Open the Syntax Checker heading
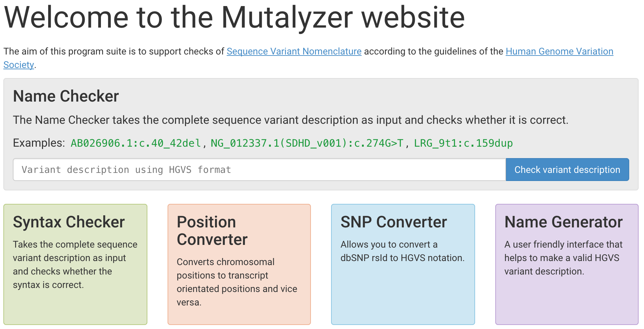Image resolution: width=644 pixels, height=329 pixels. coord(69,222)
